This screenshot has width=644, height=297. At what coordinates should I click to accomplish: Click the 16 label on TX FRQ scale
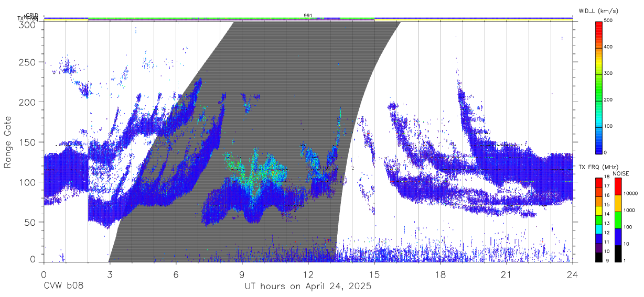[x=606, y=196]
